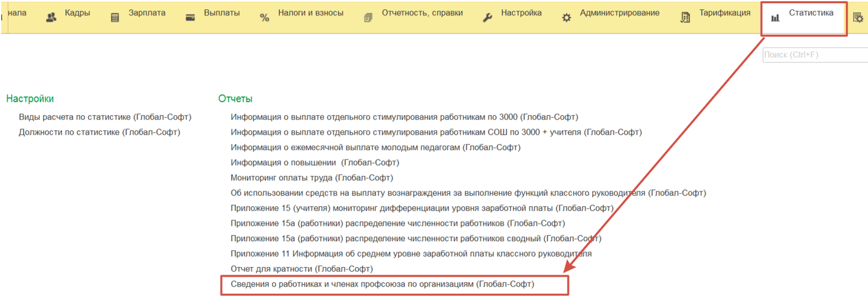Click the people icon next to Кадры
This screenshot has height=302, width=868.
pyautogui.click(x=52, y=18)
